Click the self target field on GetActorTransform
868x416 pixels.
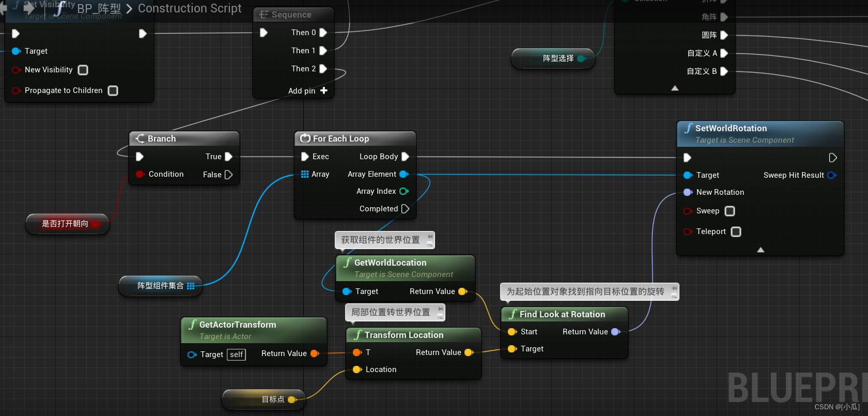click(x=237, y=355)
